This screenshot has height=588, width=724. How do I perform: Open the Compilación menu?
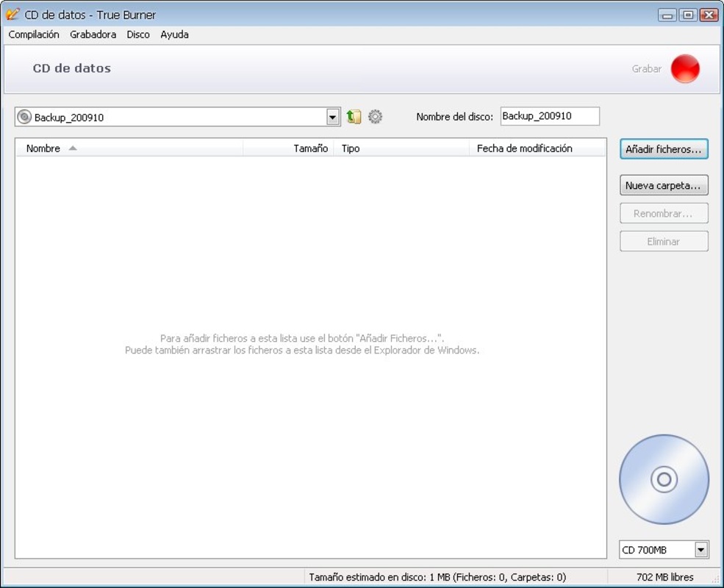pos(34,35)
